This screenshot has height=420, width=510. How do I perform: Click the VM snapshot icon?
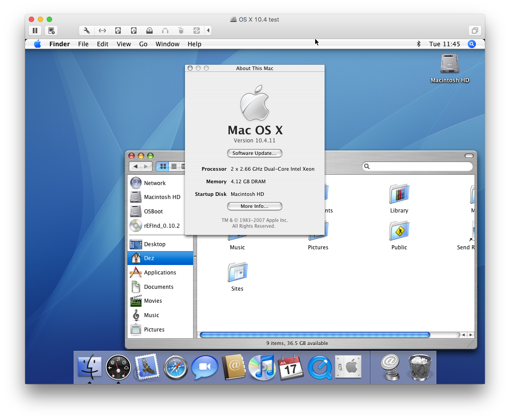click(x=51, y=31)
